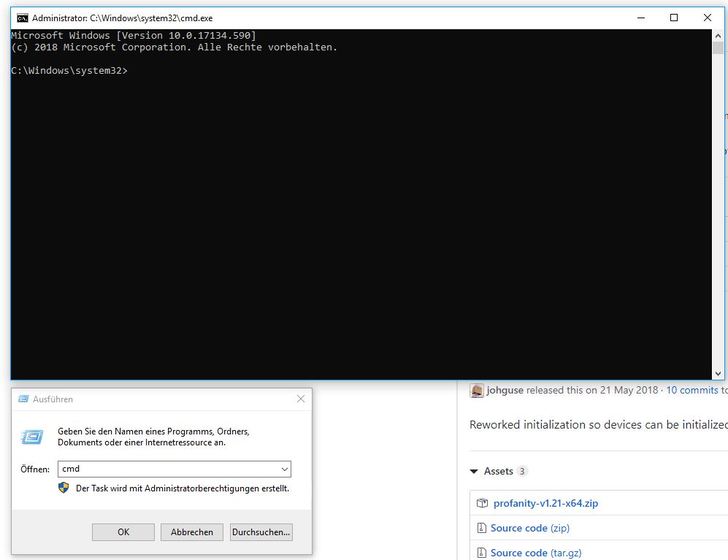728x560 pixels.
Task: Download profanity-v1.21-x64.zip
Action: coord(546,503)
